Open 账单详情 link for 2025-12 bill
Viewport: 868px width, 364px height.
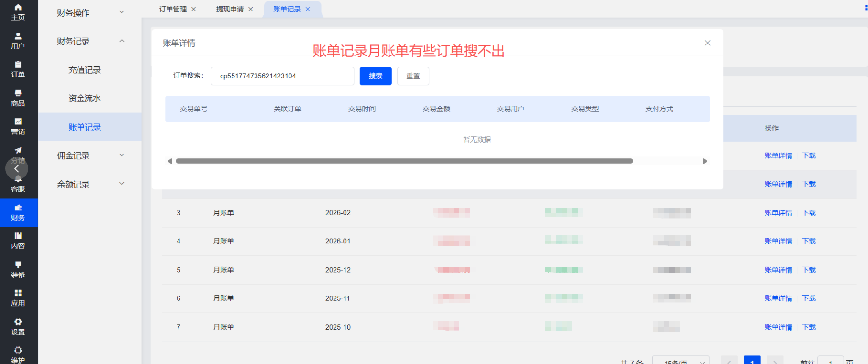coord(778,270)
